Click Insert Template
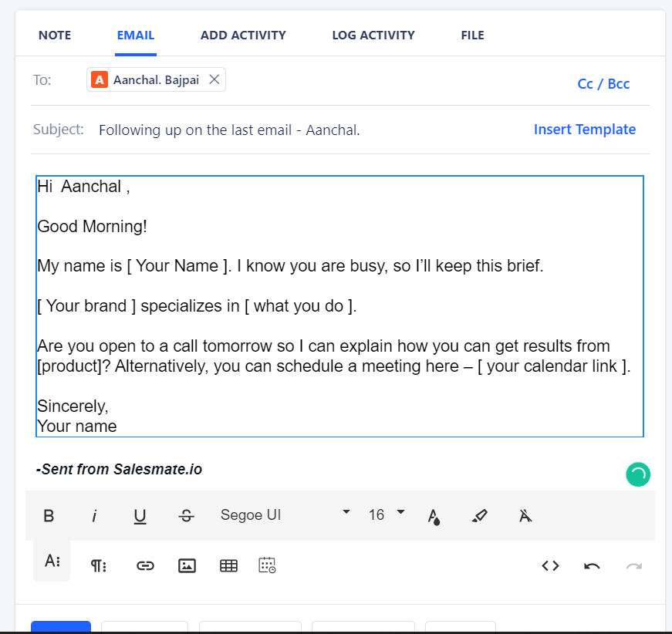This screenshot has height=634, width=672. click(x=584, y=130)
